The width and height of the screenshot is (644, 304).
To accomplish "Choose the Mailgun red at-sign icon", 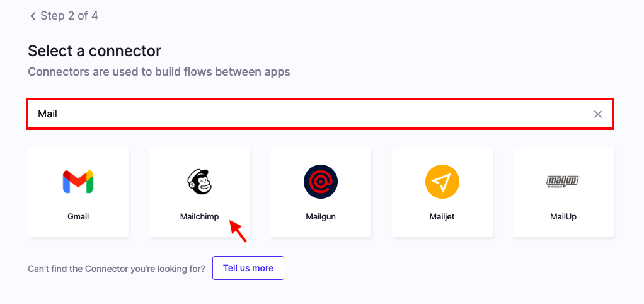I will click(x=321, y=182).
